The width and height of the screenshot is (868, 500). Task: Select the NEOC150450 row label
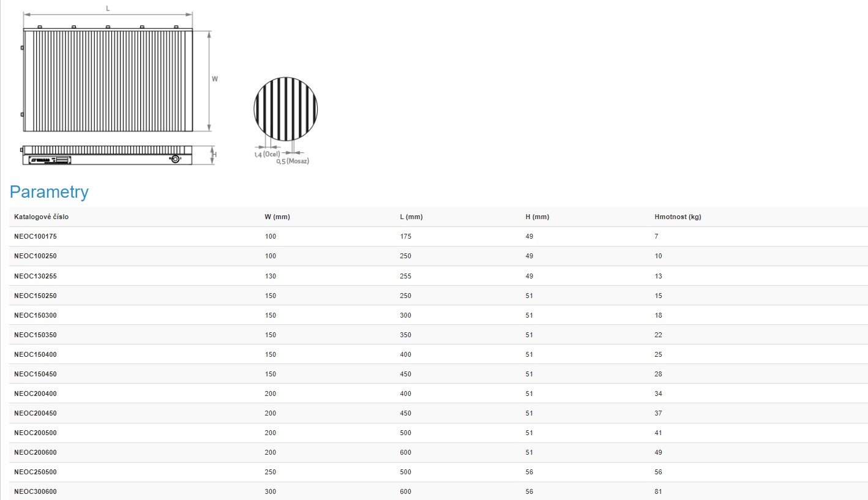coord(36,374)
